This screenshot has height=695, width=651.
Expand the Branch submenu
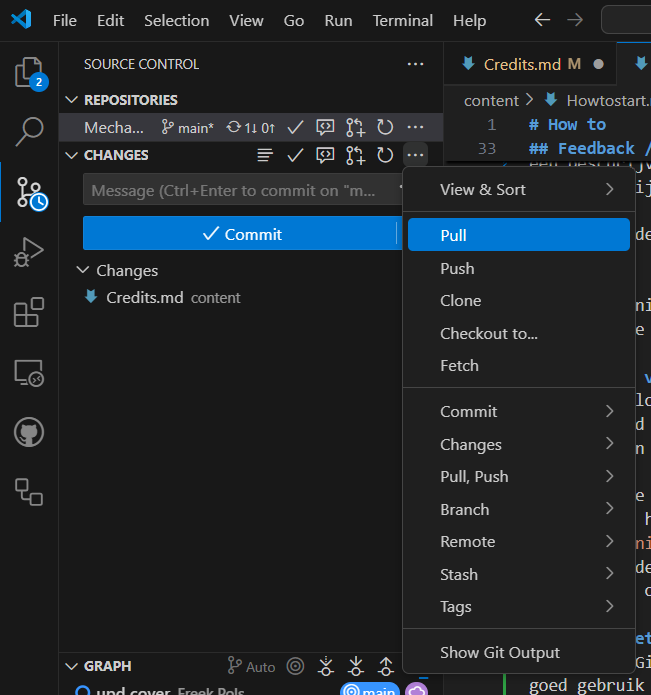click(519, 509)
